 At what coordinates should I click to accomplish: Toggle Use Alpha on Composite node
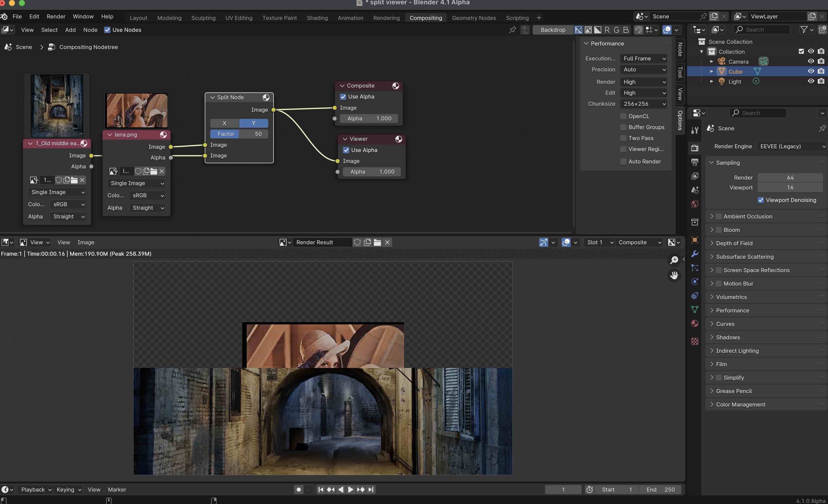[343, 97]
